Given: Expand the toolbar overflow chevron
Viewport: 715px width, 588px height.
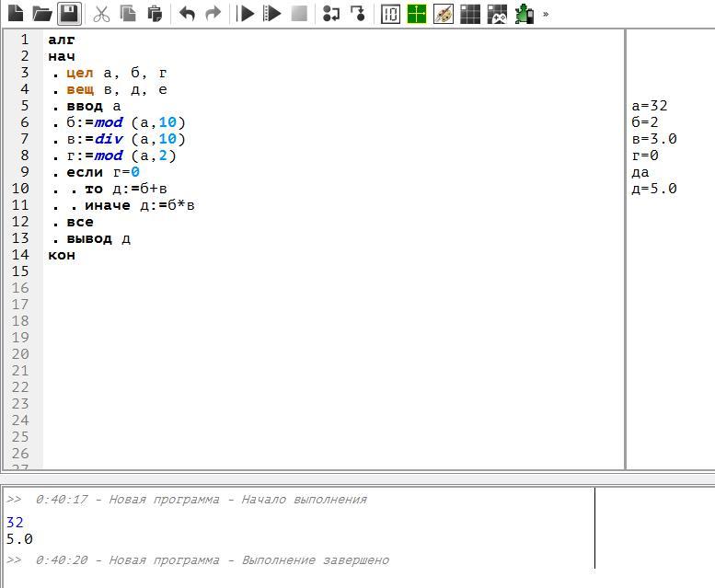Looking at the screenshot, I should point(546,14).
